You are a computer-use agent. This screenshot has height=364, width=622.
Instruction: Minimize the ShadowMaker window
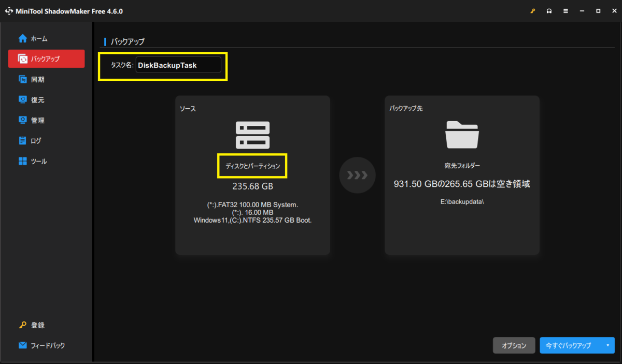[582, 11]
